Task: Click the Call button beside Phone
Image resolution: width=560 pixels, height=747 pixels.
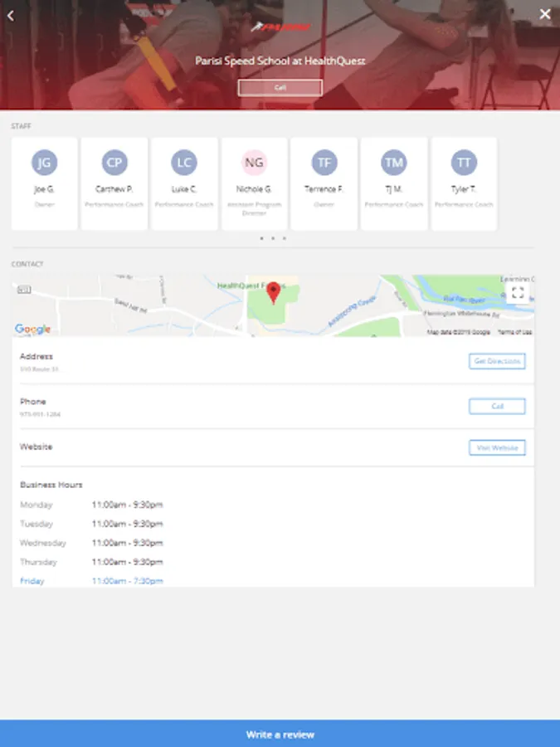Action: (x=497, y=407)
